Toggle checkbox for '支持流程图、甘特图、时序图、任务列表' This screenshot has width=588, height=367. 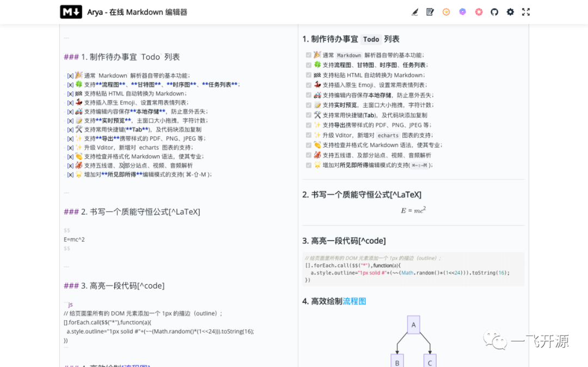pos(309,65)
